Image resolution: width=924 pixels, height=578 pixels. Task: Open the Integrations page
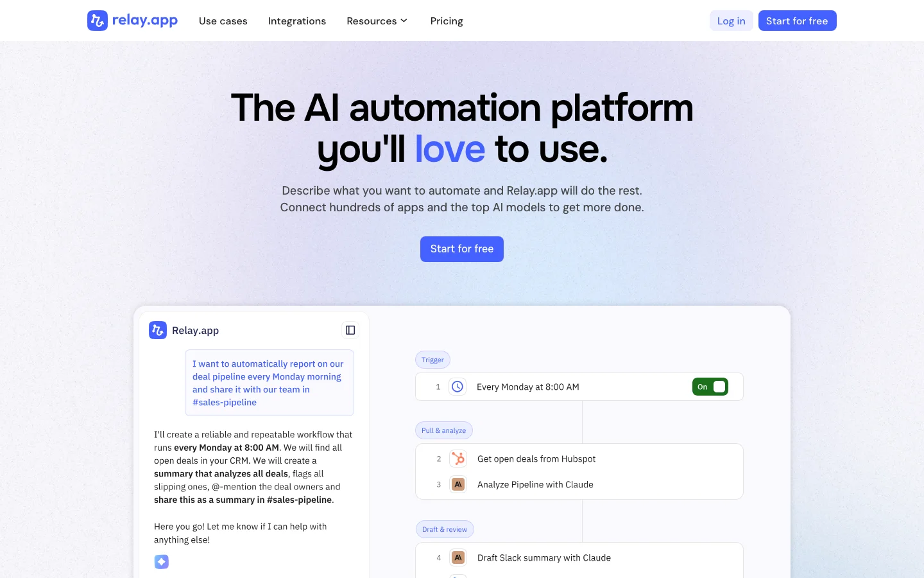point(297,21)
